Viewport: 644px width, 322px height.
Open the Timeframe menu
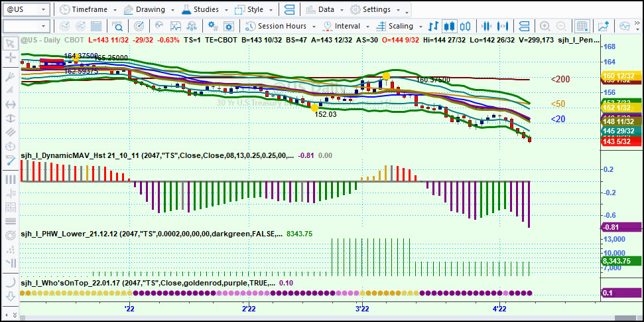tap(88, 9)
